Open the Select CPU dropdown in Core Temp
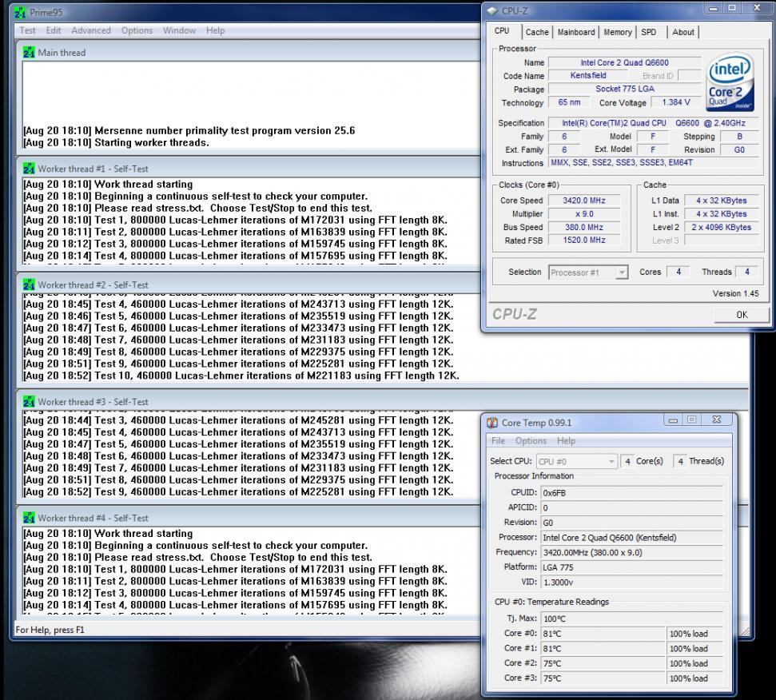This screenshot has width=776, height=700. 576,461
